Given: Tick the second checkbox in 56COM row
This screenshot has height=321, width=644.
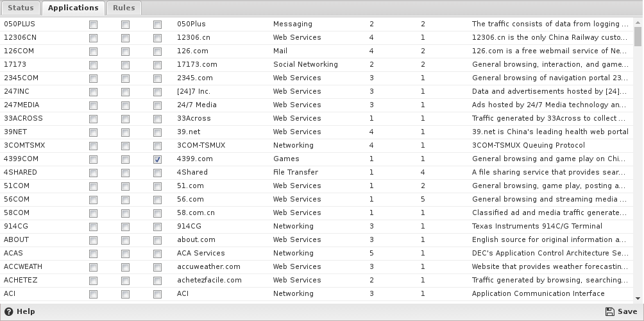Looking at the screenshot, I should point(125,200).
